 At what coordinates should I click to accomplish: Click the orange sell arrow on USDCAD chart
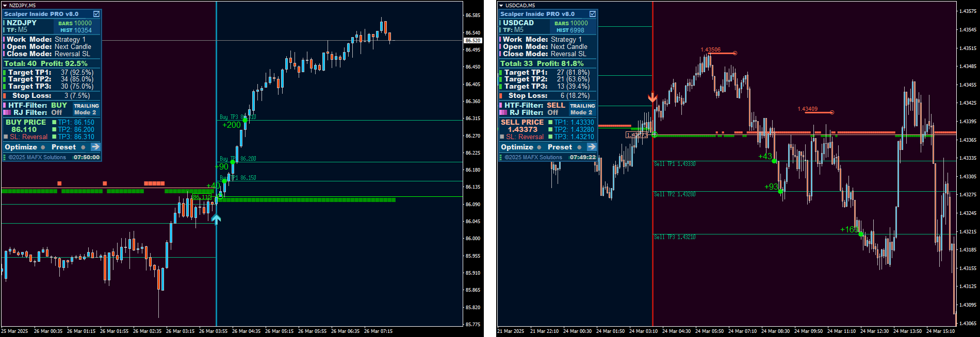[652, 97]
